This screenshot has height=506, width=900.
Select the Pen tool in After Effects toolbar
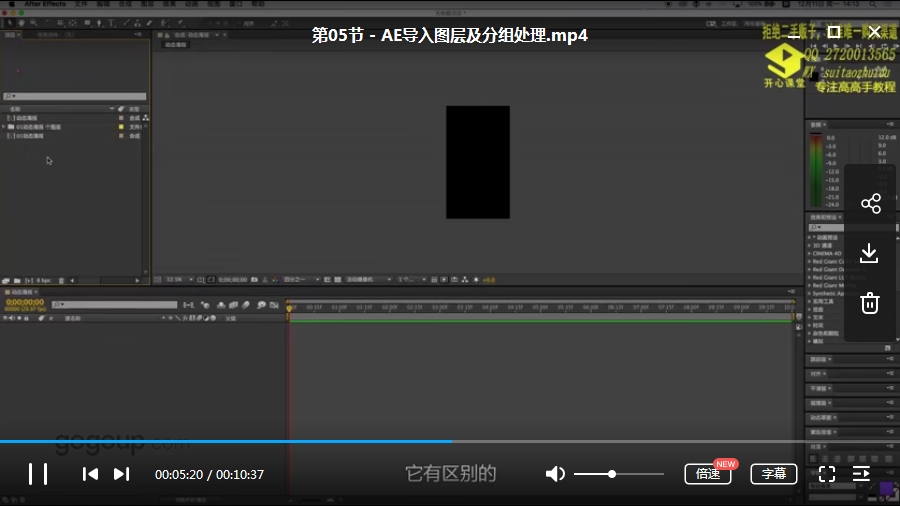point(99,23)
